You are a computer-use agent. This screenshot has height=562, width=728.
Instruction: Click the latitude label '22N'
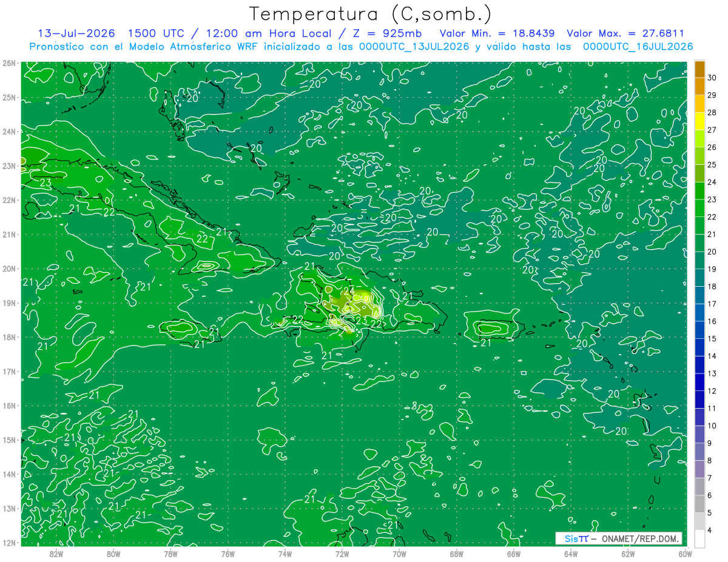click(8, 200)
